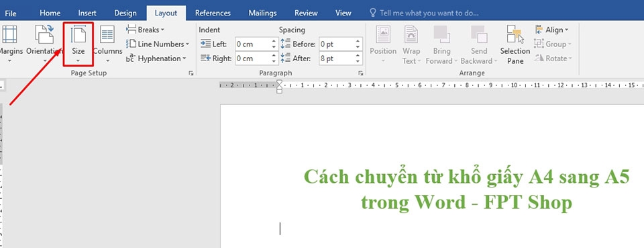The height and width of the screenshot is (248, 644).
Task: Open the Line Numbers dropdown
Action: coord(158,44)
